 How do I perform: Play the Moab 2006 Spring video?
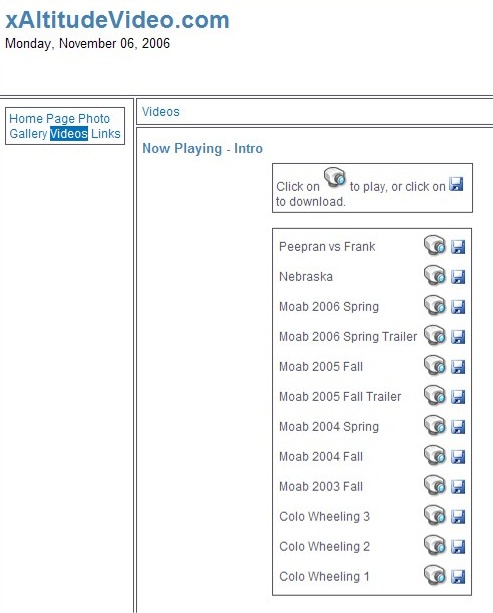pos(435,306)
